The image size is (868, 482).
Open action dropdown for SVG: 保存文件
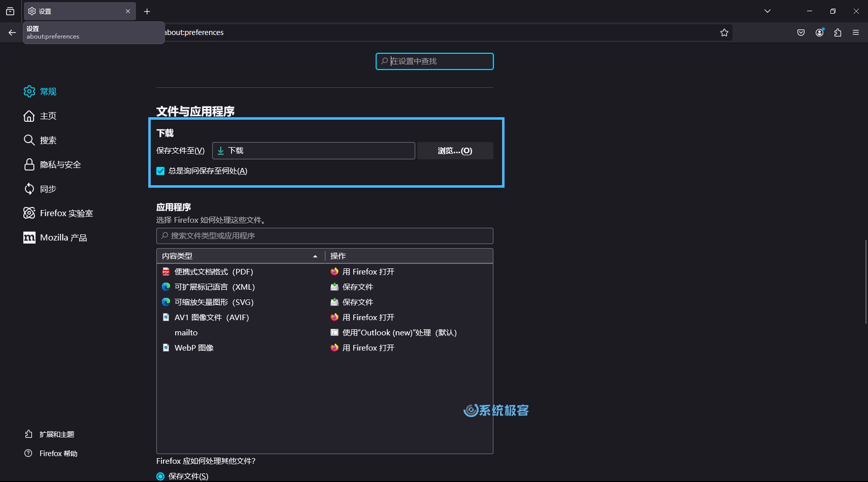(x=409, y=302)
